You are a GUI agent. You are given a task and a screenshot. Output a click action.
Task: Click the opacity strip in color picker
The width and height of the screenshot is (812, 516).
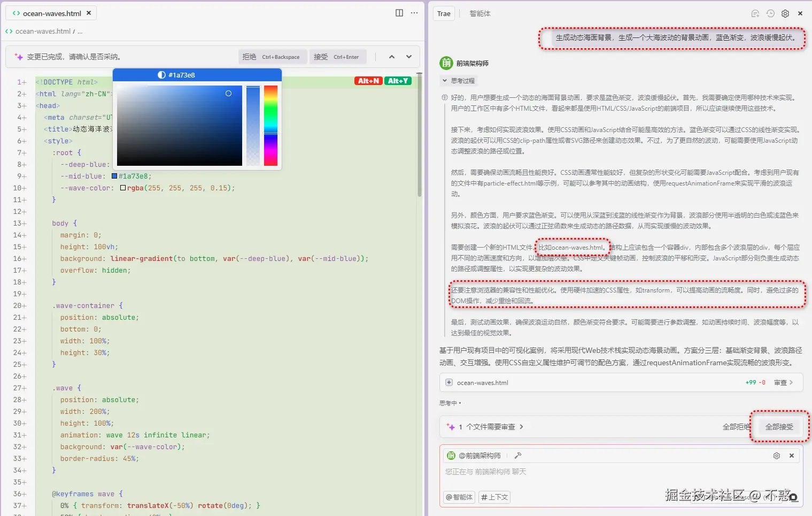(253, 126)
